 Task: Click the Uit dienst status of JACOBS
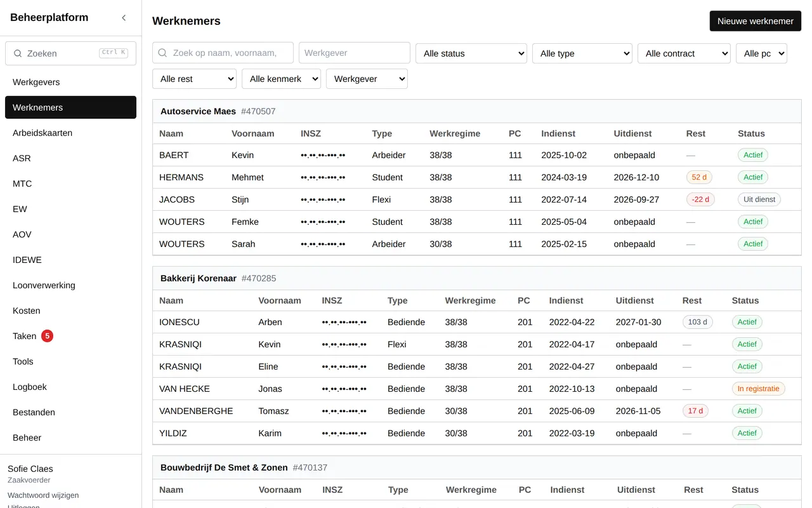(x=759, y=199)
